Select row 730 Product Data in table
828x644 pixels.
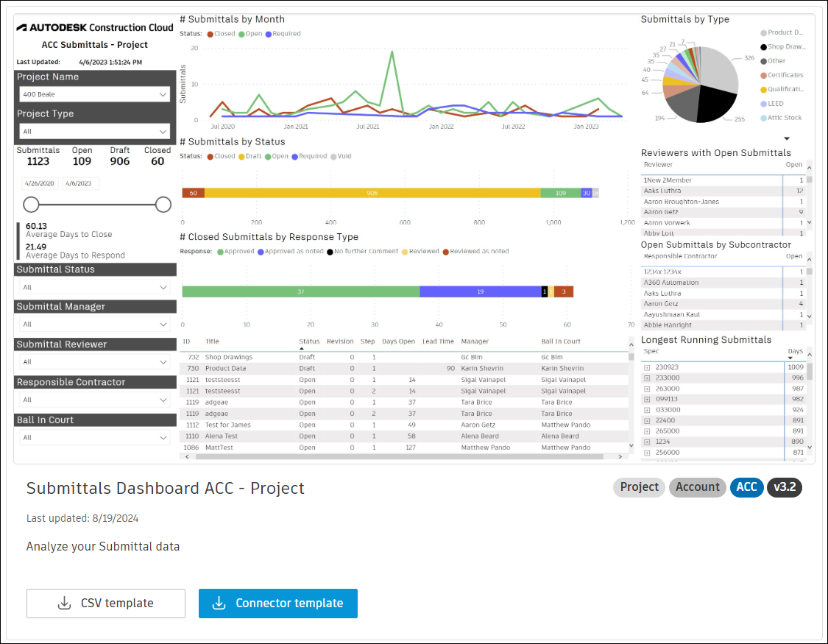404,369
